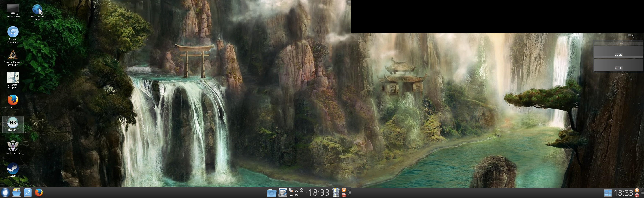The image size is (644, 198).
Task: Open the Компьютер desktop icon
Action: tap(13, 10)
